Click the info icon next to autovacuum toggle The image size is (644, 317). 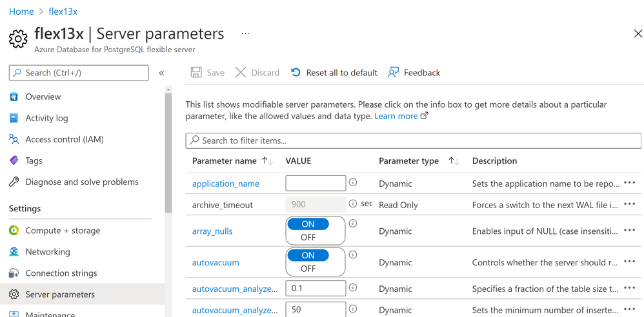[x=353, y=255]
